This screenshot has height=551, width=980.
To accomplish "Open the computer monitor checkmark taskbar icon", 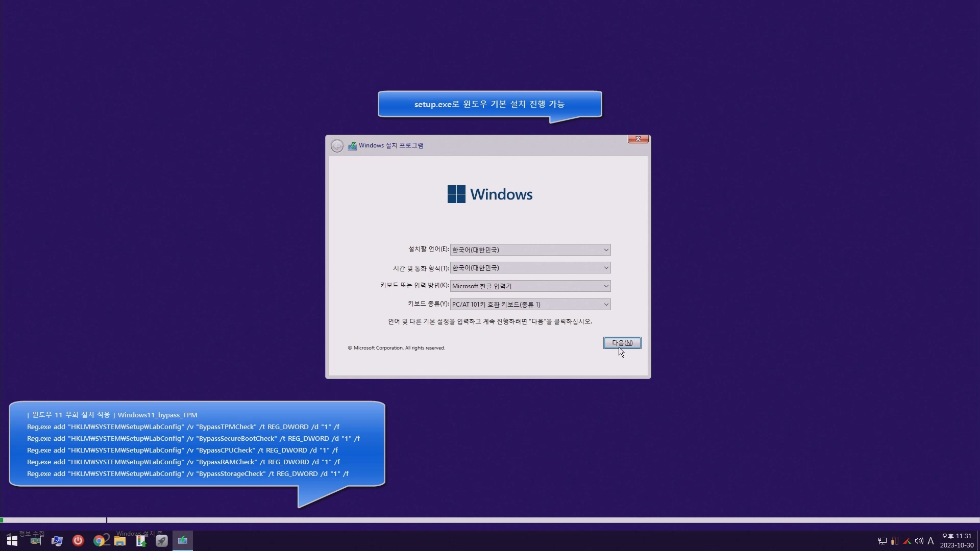I will click(57, 541).
